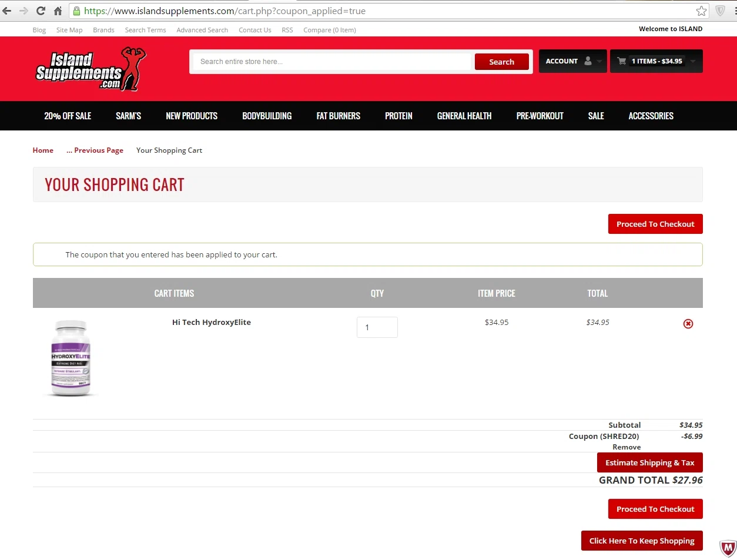This screenshot has height=560, width=737.
Task: Open Compare (0 Item) link
Action: [330, 30]
